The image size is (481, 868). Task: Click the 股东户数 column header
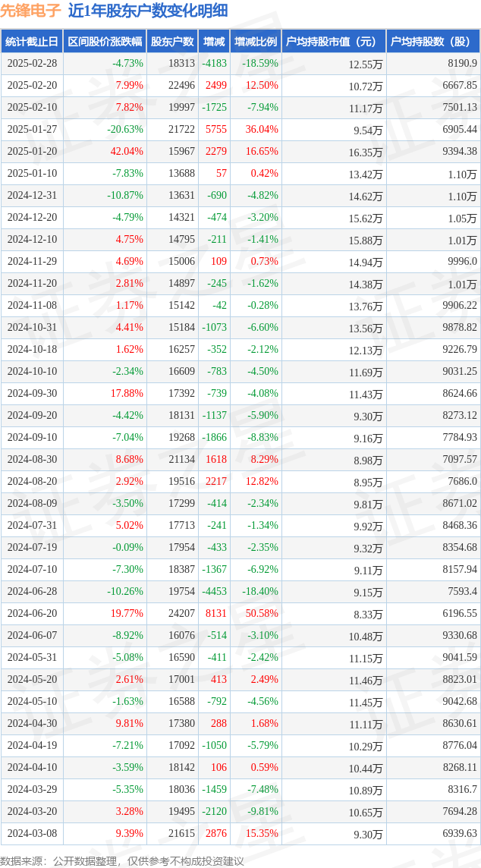[172, 42]
